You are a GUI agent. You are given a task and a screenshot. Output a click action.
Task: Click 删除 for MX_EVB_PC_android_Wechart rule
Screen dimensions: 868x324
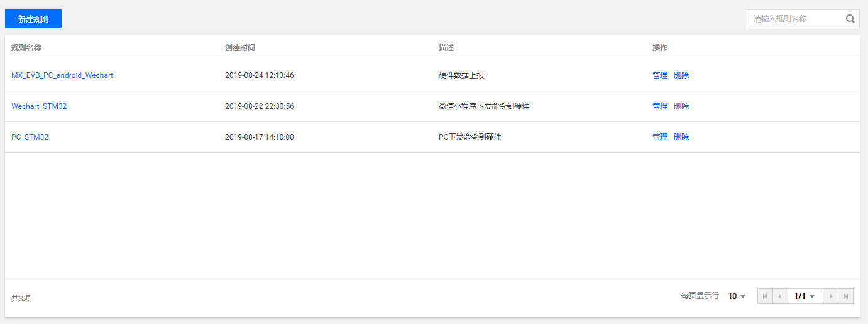681,75
